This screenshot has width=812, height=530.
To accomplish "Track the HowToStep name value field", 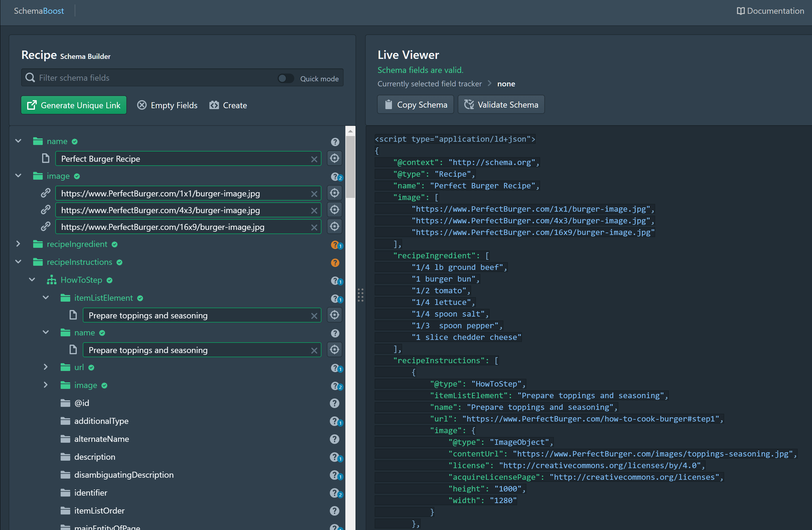I will [x=334, y=350].
